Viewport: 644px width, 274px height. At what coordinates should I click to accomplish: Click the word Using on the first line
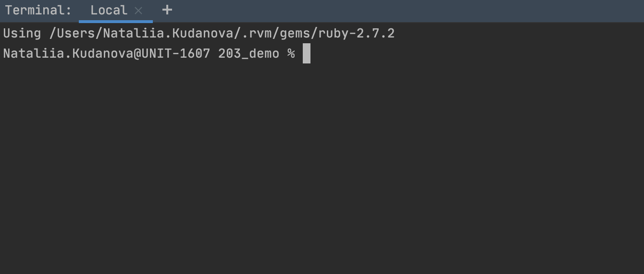[x=22, y=33]
